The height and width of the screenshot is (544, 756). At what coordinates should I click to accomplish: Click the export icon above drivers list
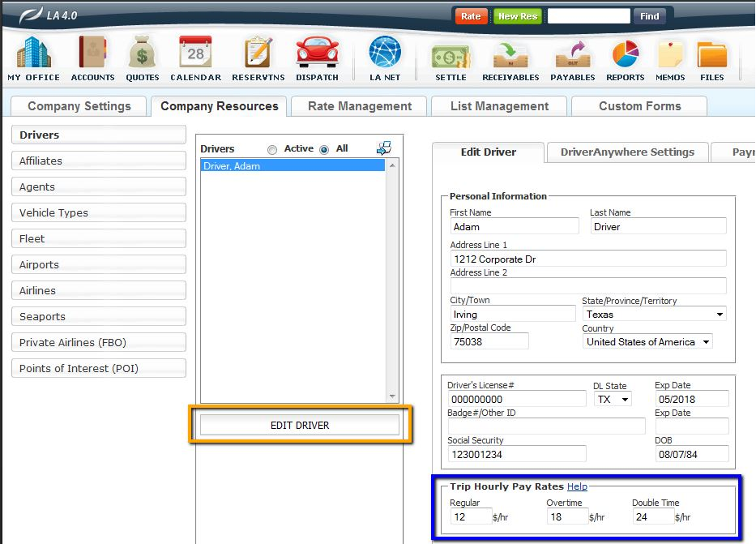pyautogui.click(x=384, y=148)
